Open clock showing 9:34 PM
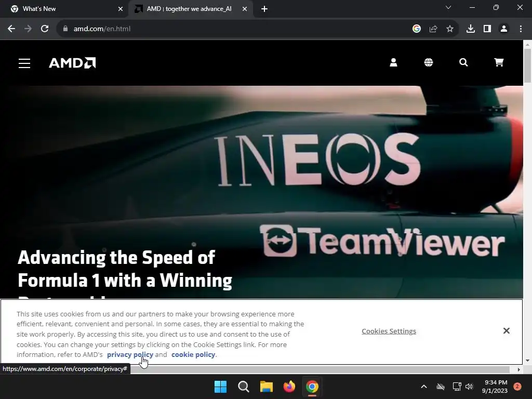This screenshot has width=532, height=399. tap(495, 387)
